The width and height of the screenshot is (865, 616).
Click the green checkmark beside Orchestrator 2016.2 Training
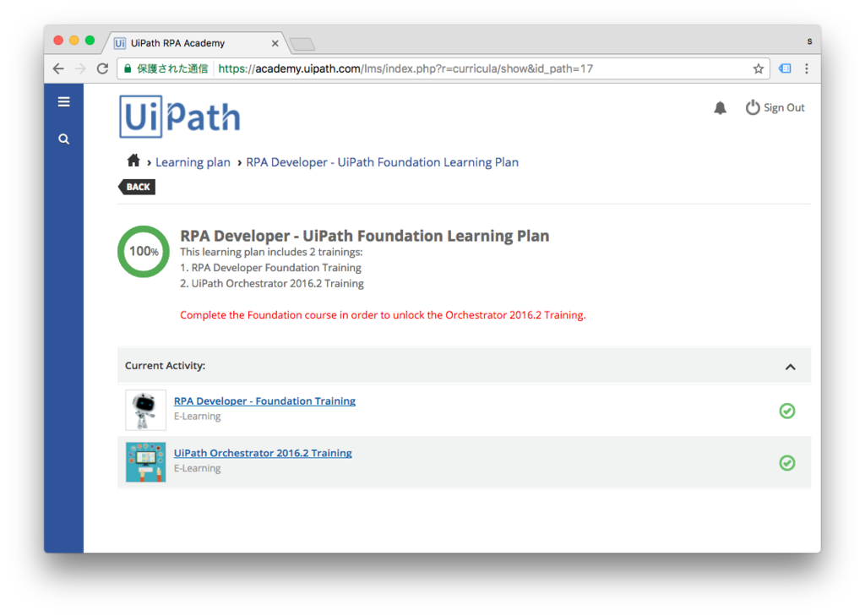pos(787,463)
